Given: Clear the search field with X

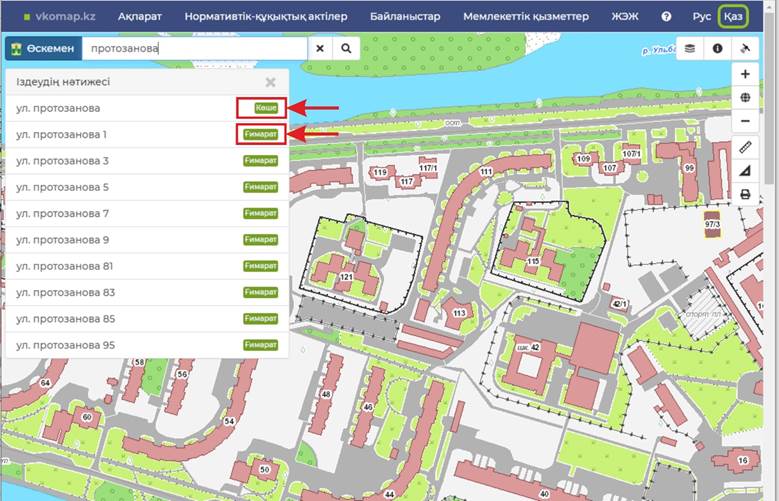Looking at the screenshot, I should tap(320, 48).
